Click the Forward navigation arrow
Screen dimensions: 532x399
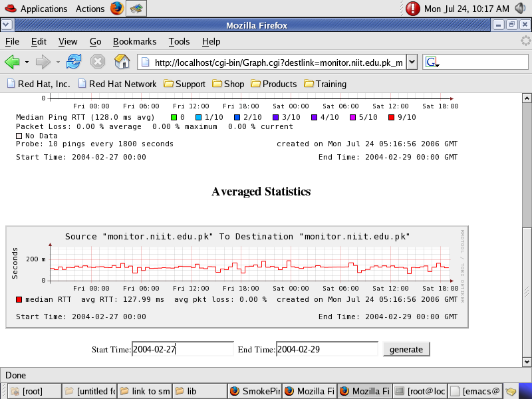(x=43, y=62)
